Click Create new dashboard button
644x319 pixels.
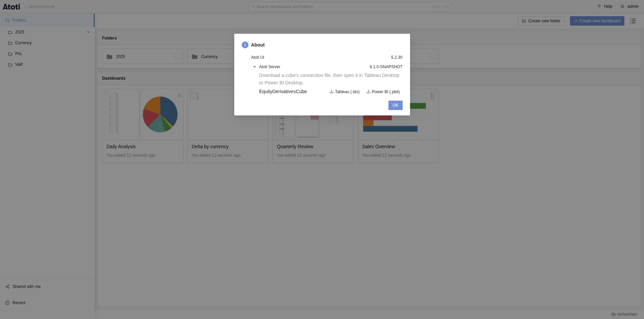pos(597,21)
